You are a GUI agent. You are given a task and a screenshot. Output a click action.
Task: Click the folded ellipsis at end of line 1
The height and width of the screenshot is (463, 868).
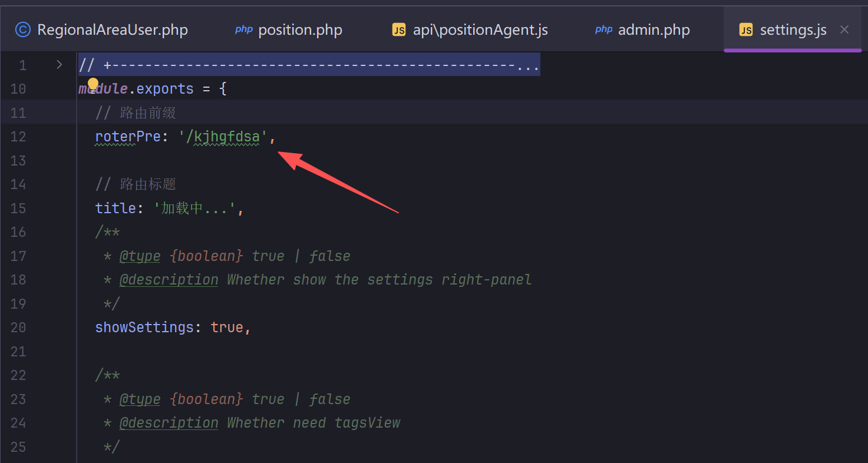pyautogui.click(x=528, y=65)
